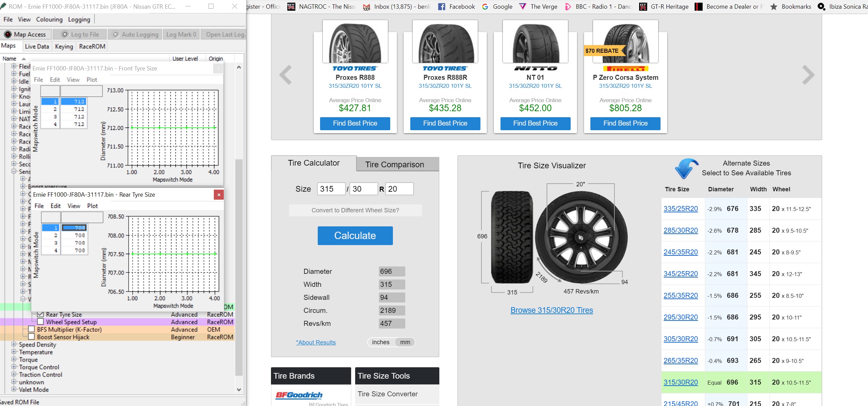Open the Logging menu
The image size is (868, 406).
point(79,19)
